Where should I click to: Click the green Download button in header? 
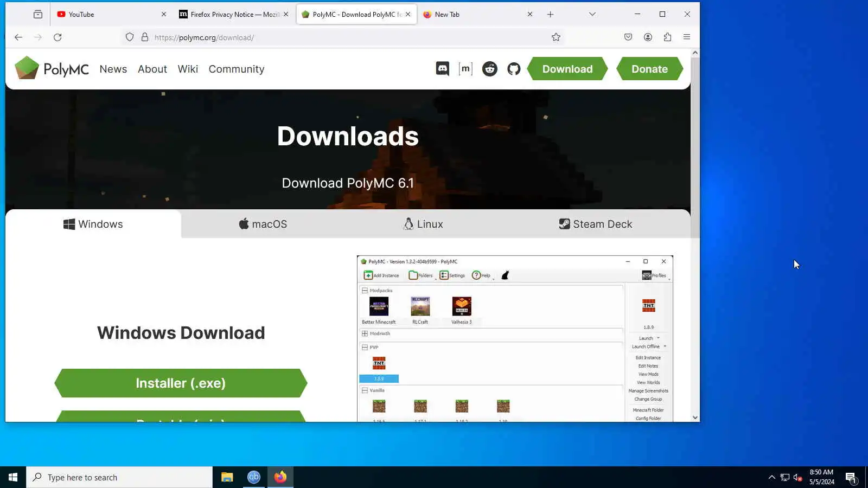click(567, 69)
